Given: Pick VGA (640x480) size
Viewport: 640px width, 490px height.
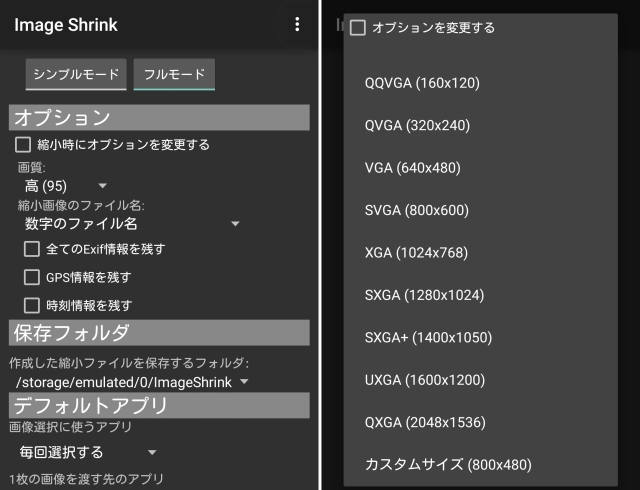Looking at the screenshot, I should pos(480,168).
